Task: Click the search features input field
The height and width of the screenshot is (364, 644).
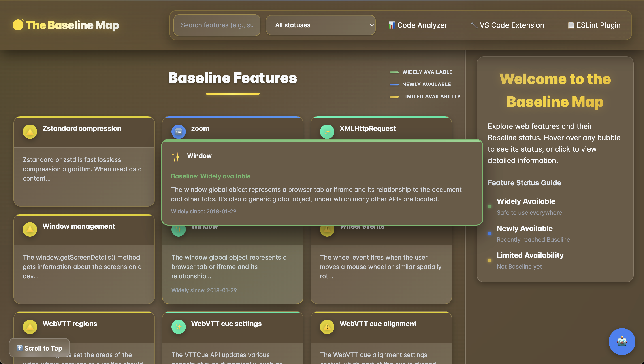Action: (x=217, y=25)
